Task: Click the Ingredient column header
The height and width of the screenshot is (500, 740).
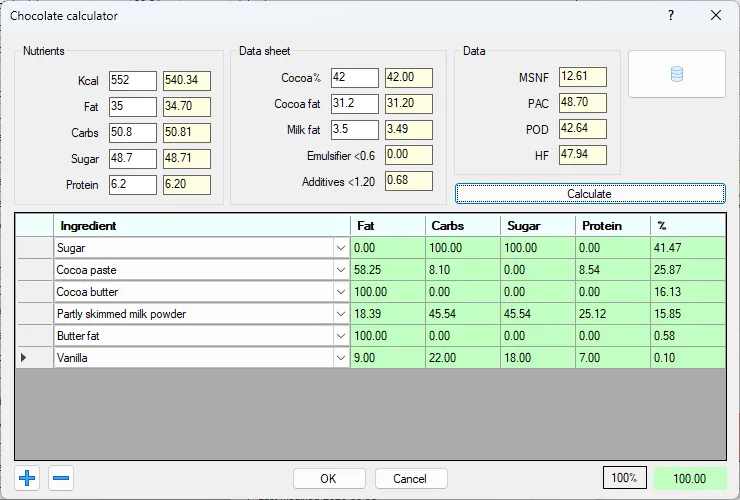Action: coord(202,226)
